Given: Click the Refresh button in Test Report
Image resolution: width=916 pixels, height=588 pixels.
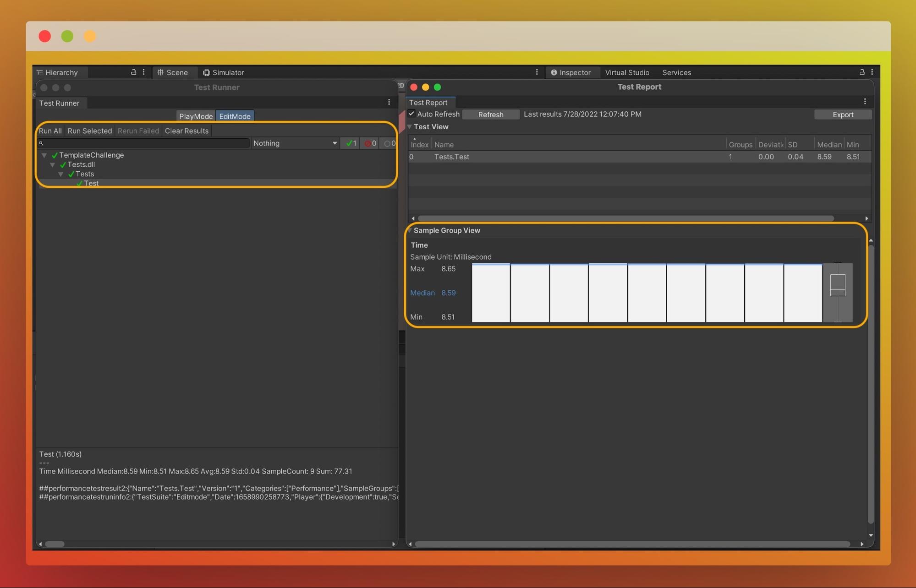Looking at the screenshot, I should coord(491,114).
